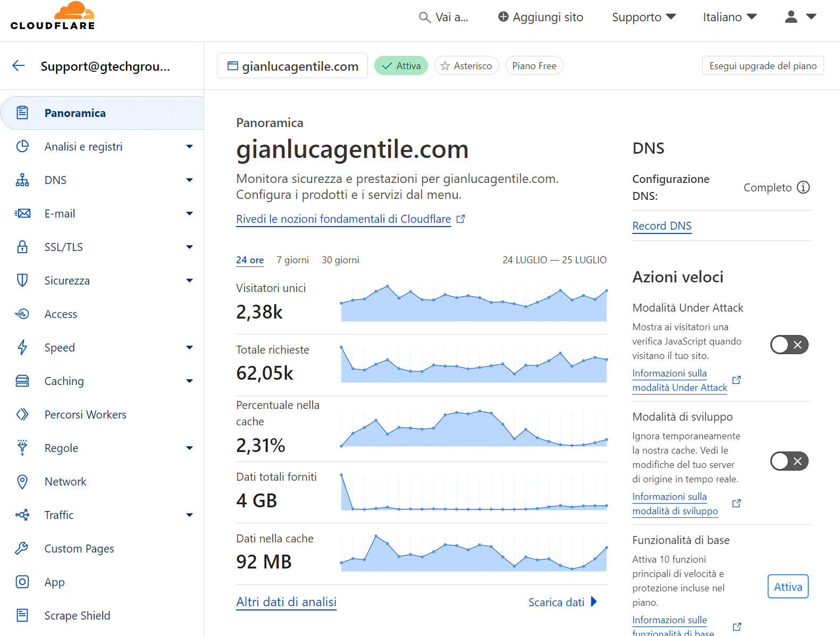Click the DNS network tree icon
The height and width of the screenshot is (636, 840).
(22, 180)
